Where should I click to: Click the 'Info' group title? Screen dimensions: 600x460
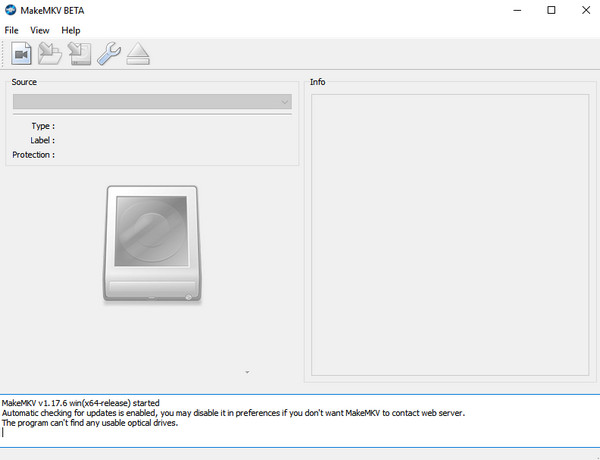(318, 82)
